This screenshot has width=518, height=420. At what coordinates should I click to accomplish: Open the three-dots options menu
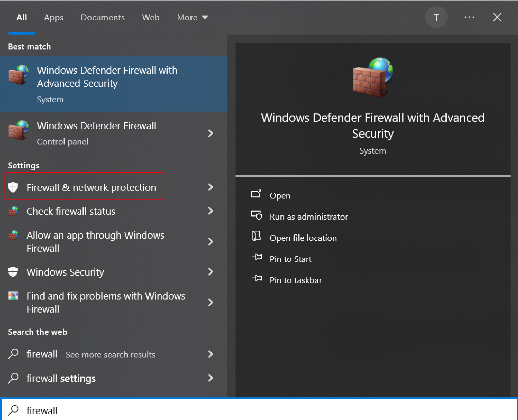click(x=469, y=17)
